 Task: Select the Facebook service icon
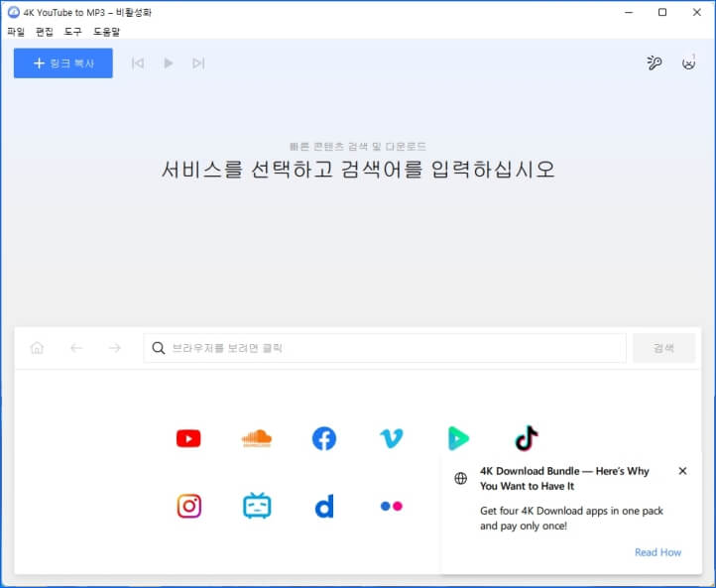(x=323, y=438)
